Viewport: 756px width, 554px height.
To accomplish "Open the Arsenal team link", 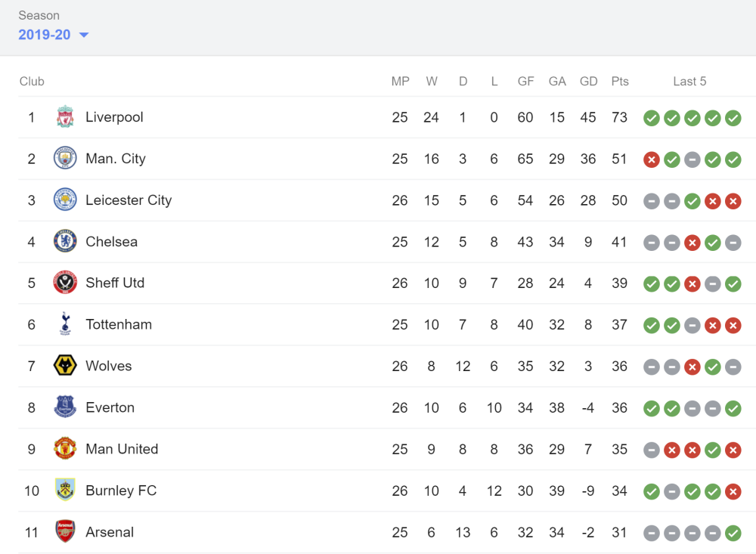I will [110, 532].
